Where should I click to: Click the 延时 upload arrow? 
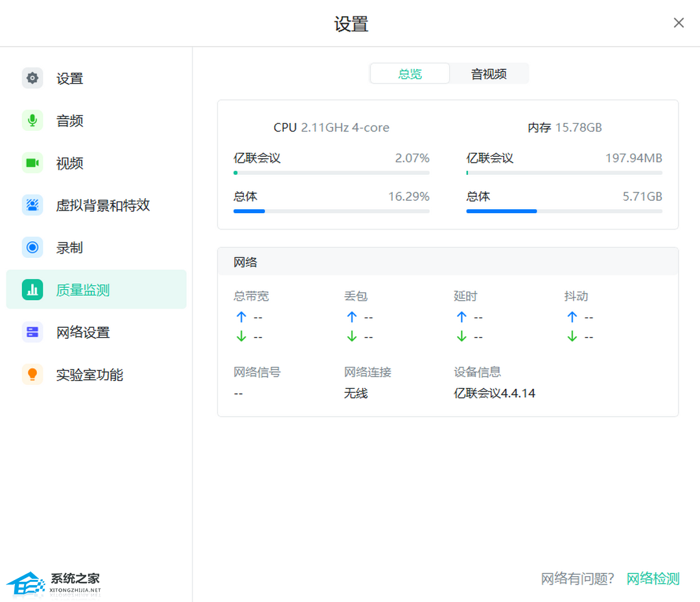(x=461, y=317)
